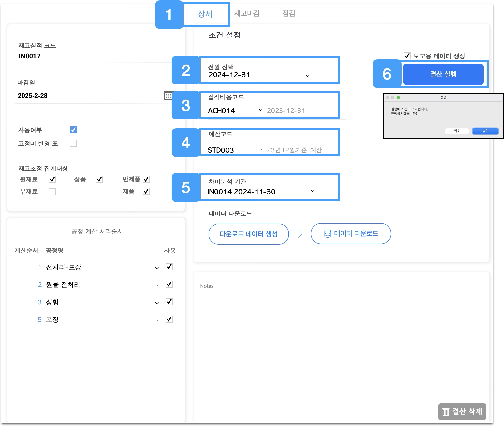The width and height of the screenshot is (504, 426).
Task: Switch to the 재고마감 tab
Action: coord(247,13)
